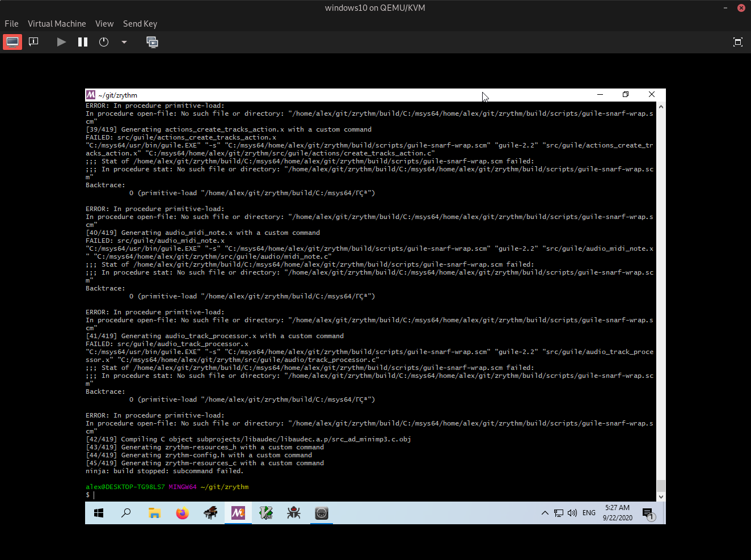Viewport: 751px width, 560px height.
Task: Open the File menu
Action: click(11, 24)
